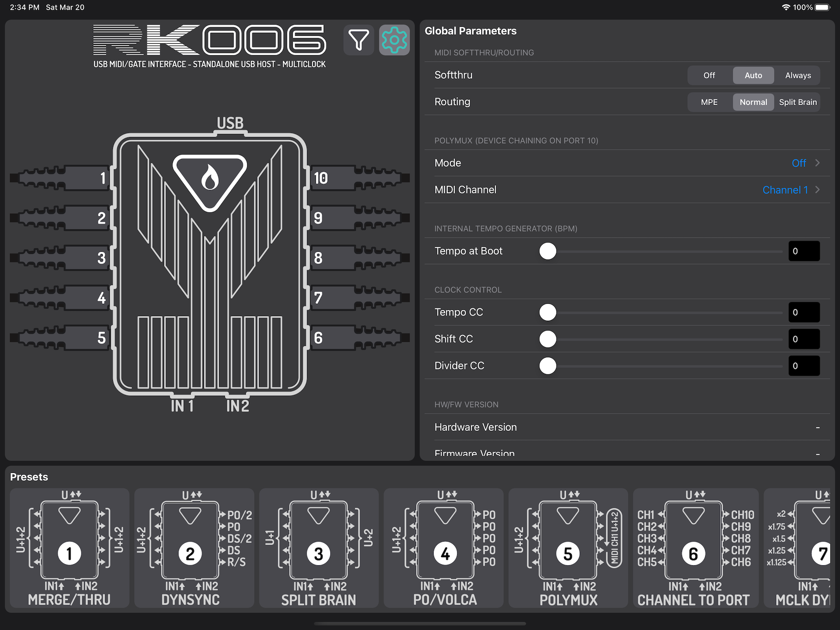Open the filter funnel icon
Screen dimensions: 840x630
tap(359, 40)
